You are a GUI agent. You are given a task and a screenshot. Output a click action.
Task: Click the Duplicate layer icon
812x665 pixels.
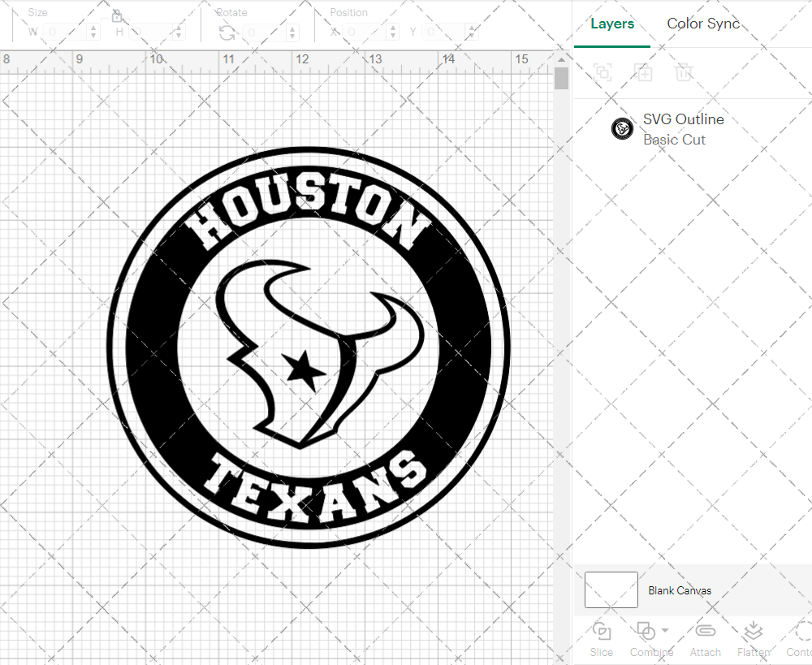pos(643,72)
